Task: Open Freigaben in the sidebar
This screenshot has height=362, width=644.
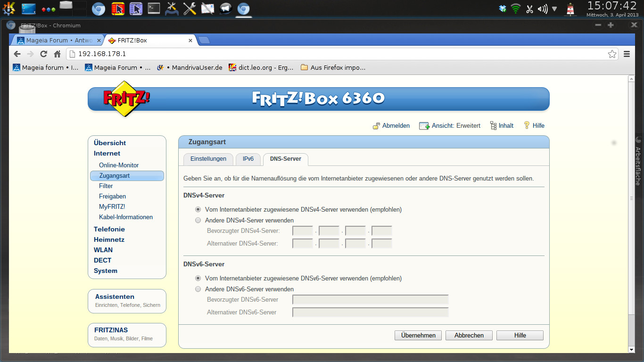Action: (112, 196)
